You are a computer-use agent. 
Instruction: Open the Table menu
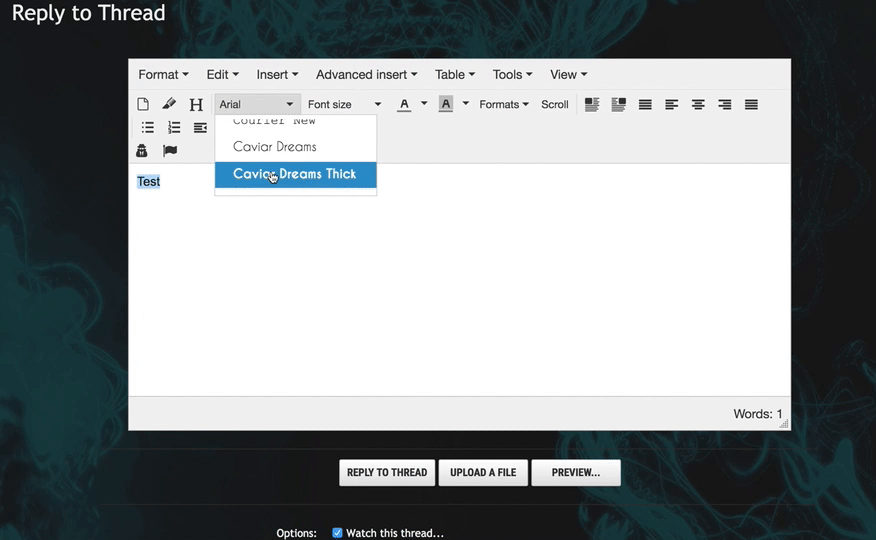455,74
